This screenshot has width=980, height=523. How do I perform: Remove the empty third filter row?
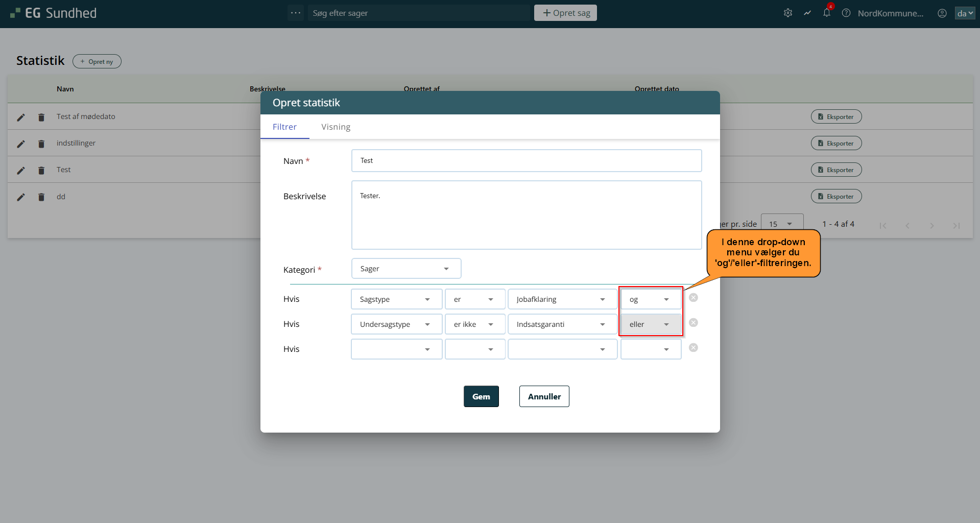(x=693, y=348)
